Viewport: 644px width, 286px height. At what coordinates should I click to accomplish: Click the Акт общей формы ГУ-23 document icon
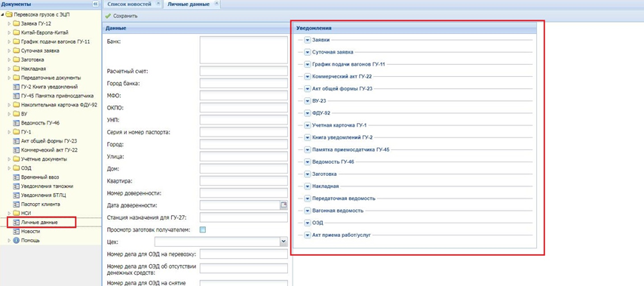[17, 141]
